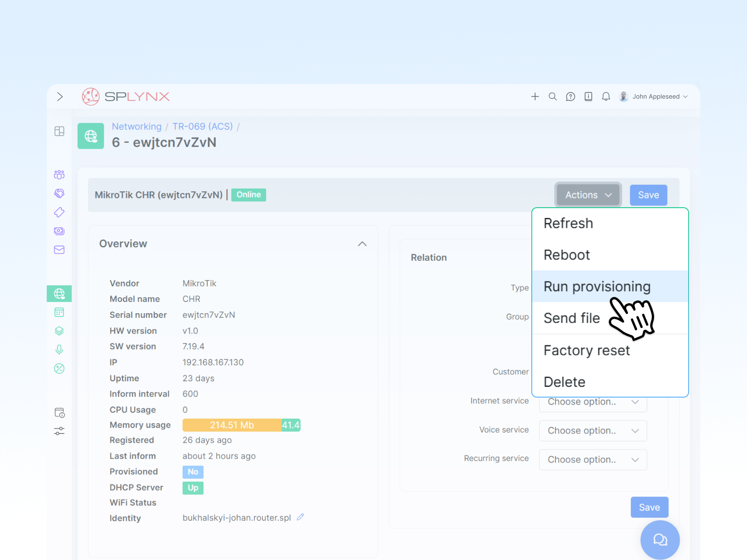Select the Customers people icon in the sidebar
Image resolution: width=747 pixels, height=560 pixels.
(x=59, y=174)
